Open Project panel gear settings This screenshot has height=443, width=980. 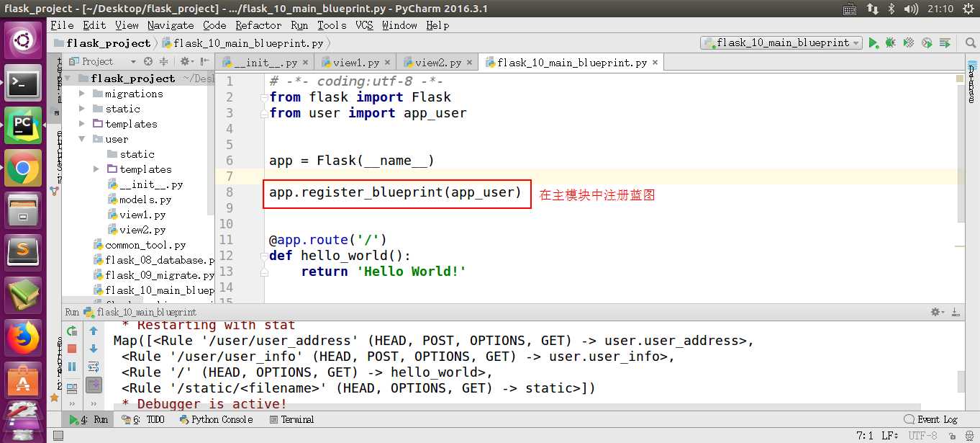(x=186, y=62)
